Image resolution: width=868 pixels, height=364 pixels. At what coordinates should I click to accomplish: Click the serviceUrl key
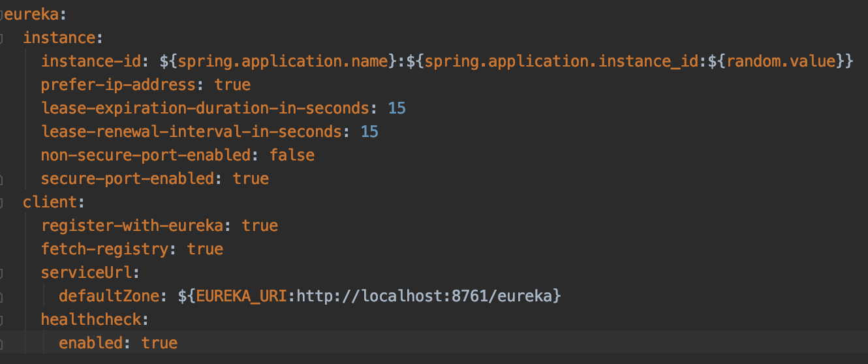tap(86, 273)
